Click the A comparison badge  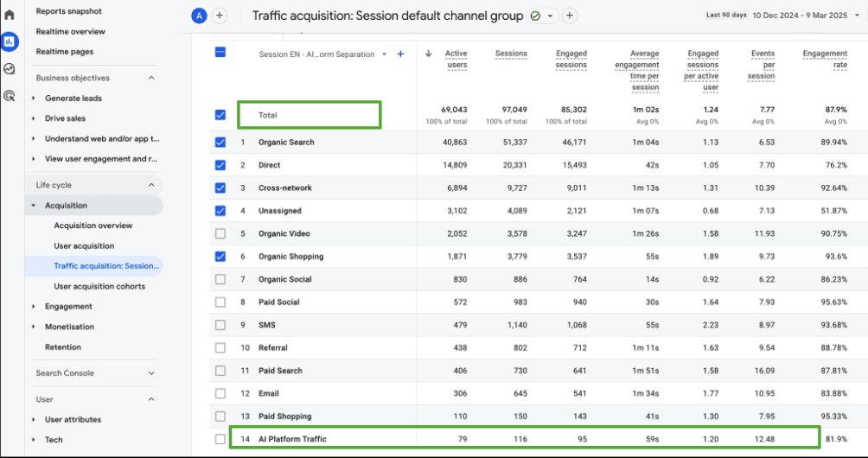[200, 16]
